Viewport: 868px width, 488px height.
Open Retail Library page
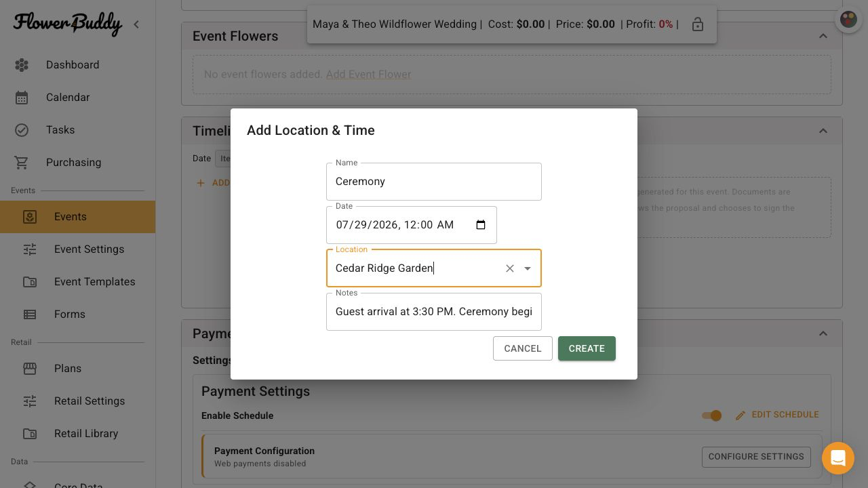coord(77,434)
